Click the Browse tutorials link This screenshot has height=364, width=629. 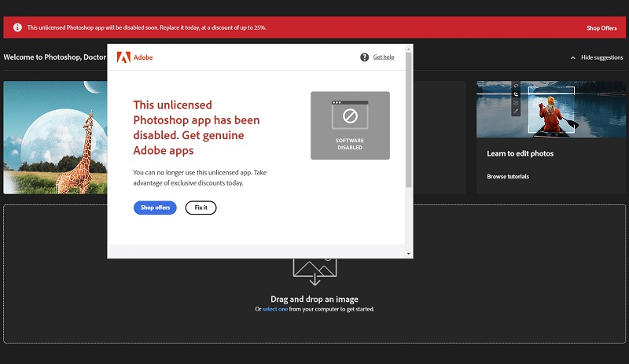click(508, 177)
